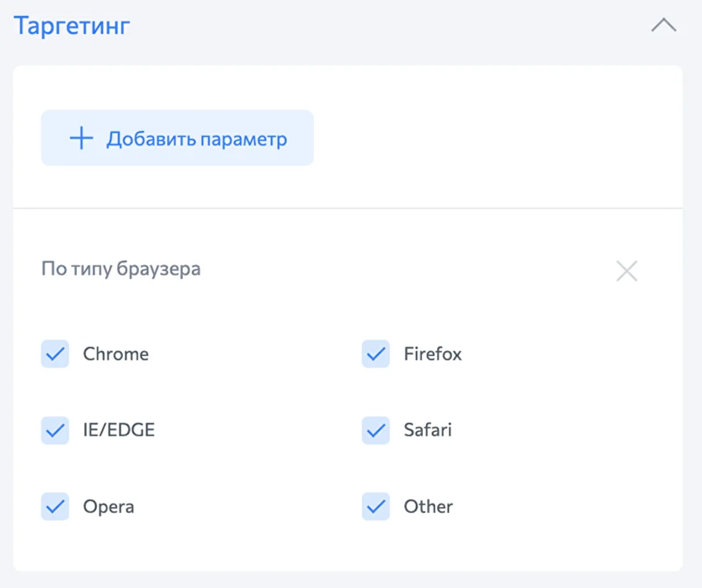This screenshot has height=588, width=702.
Task: Click the Firefox text label
Action: pos(432,354)
